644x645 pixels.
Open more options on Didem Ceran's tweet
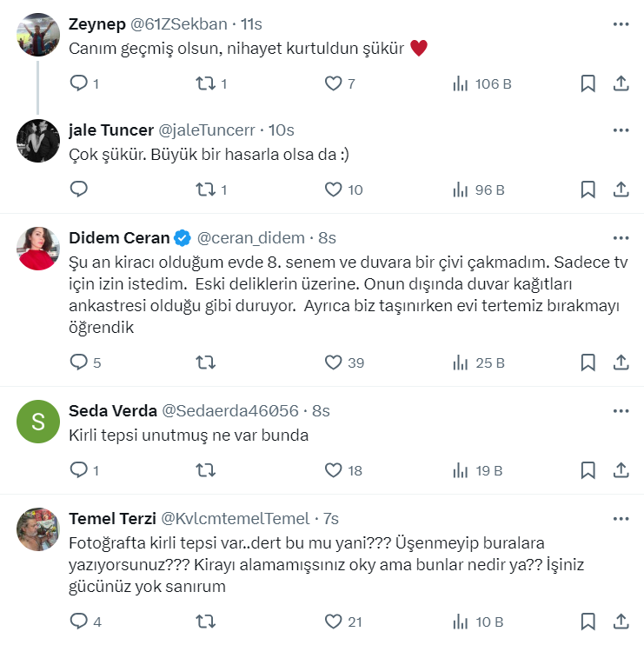coord(621,238)
